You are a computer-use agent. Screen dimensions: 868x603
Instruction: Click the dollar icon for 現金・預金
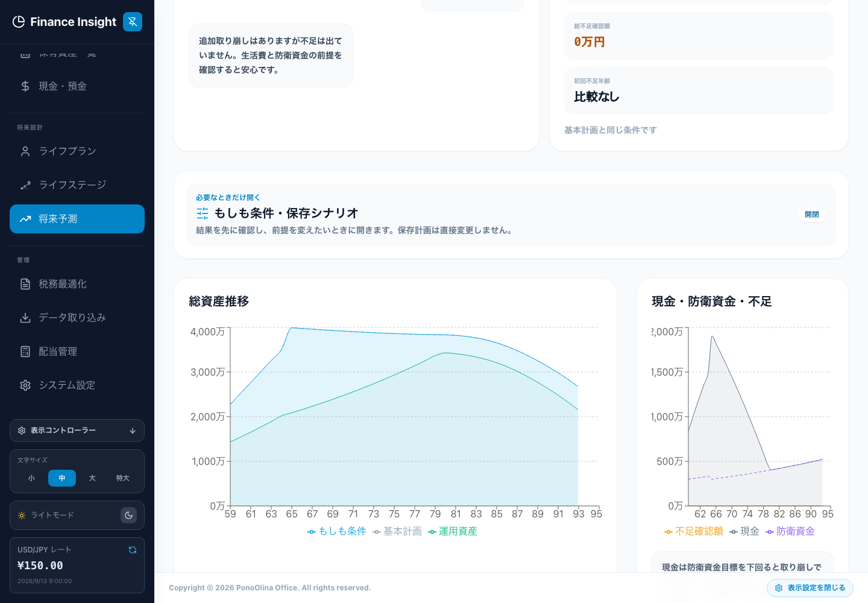[25, 86]
